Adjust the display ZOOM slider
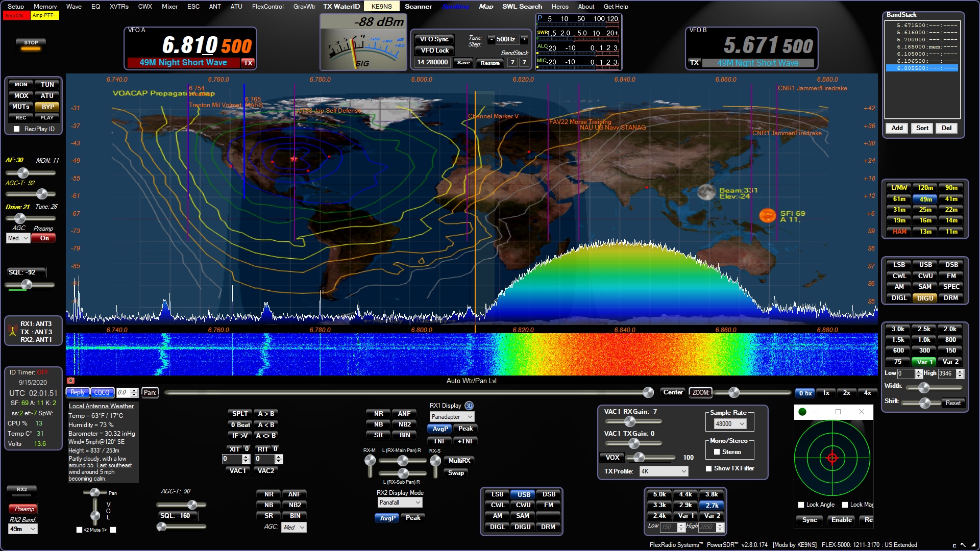Image resolution: width=980 pixels, height=551 pixels. [x=753, y=392]
